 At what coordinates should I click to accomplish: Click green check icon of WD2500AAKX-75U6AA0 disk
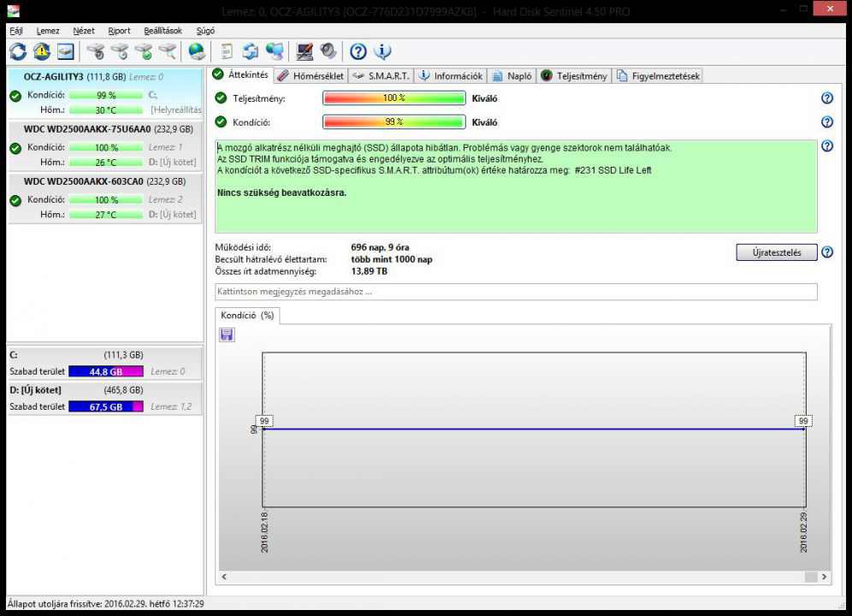pos(15,148)
